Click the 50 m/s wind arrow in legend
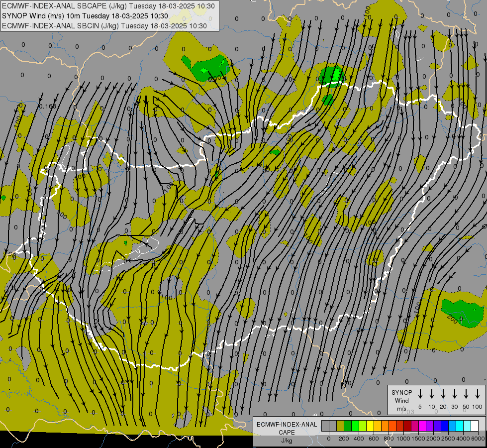 466,393
